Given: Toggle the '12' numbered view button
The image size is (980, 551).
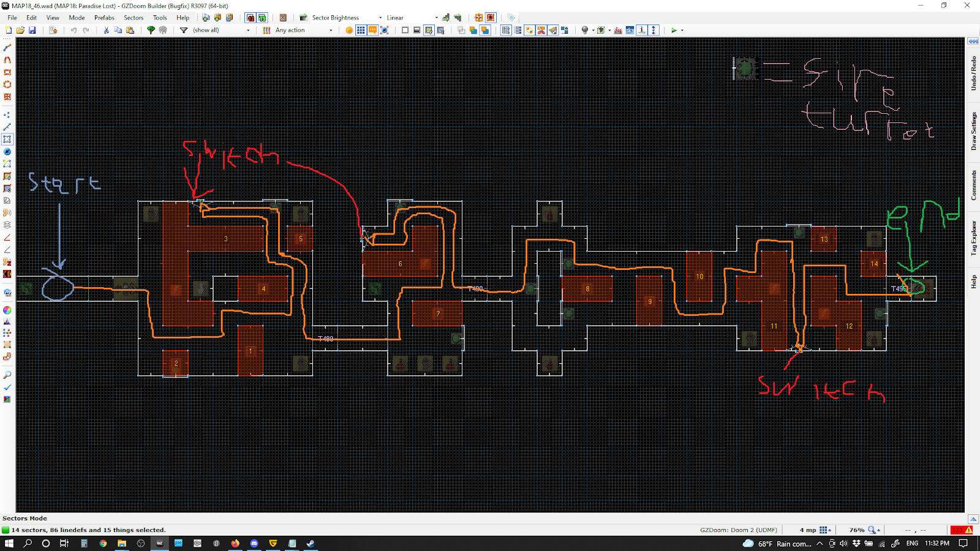Looking at the screenshot, I should pyautogui.click(x=251, y=18).
